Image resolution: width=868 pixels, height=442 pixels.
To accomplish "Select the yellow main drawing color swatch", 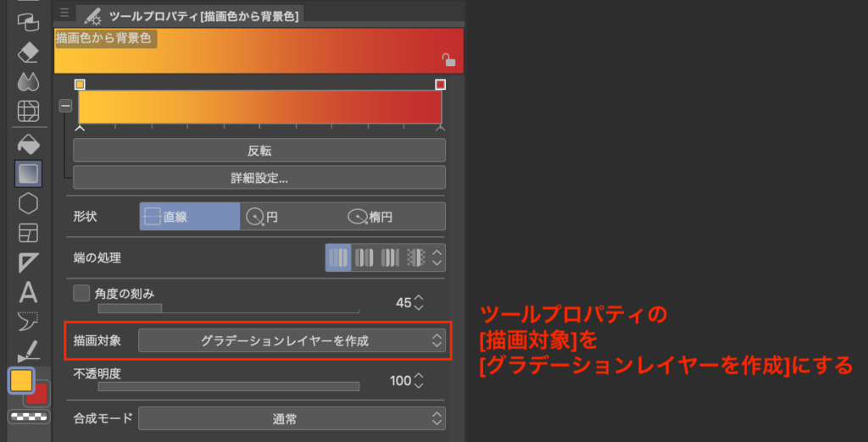I will point(21,380).
